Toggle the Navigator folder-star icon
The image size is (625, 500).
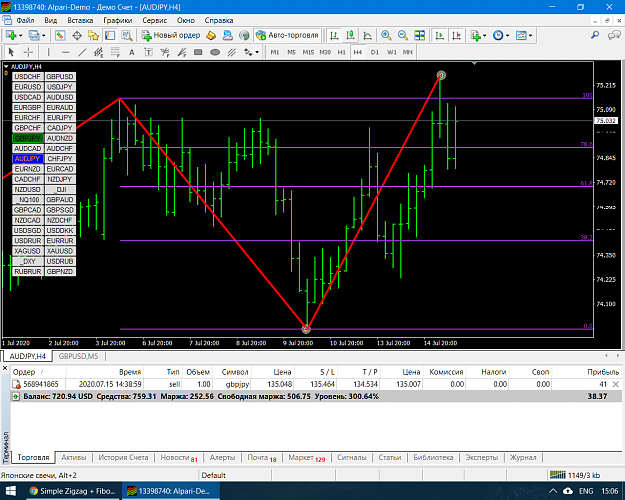click(x=93, y=35)
